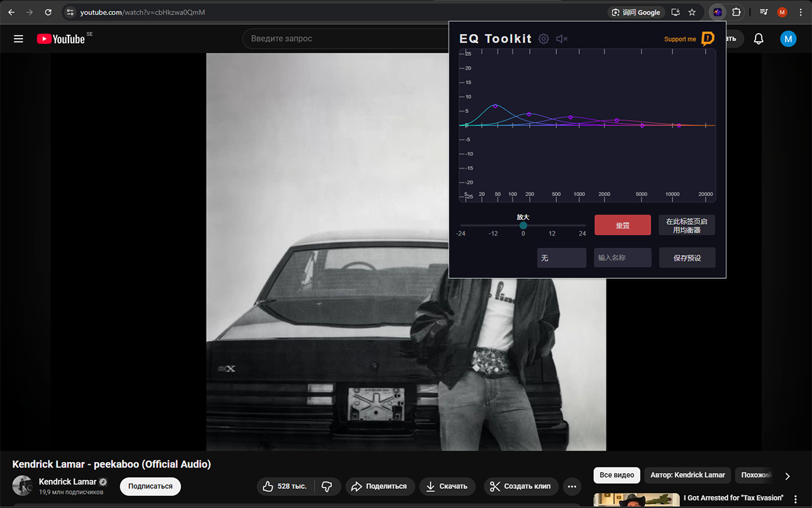The width and height of the screenshot is (812, 508).
Task: Click the Поделиться share button
Action: (381, 486)
